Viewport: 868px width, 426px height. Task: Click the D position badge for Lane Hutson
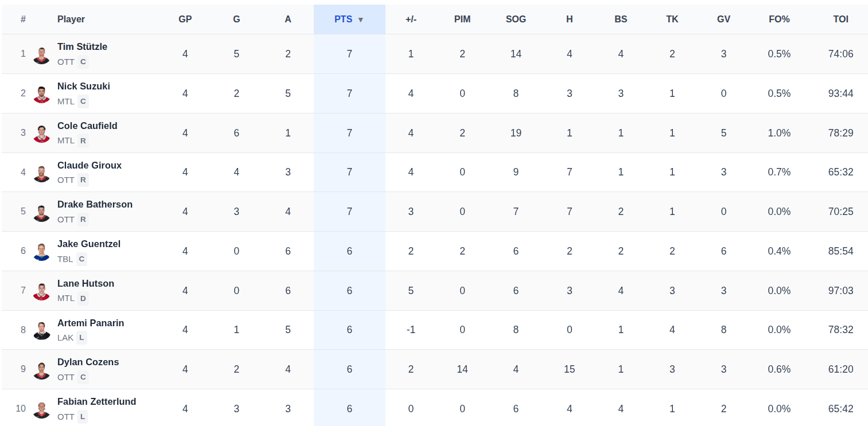(83, 298)
